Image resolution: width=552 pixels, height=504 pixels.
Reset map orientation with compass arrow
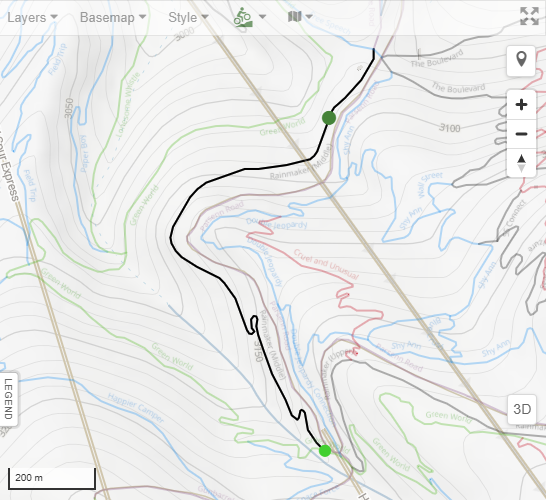coord(521,163)
